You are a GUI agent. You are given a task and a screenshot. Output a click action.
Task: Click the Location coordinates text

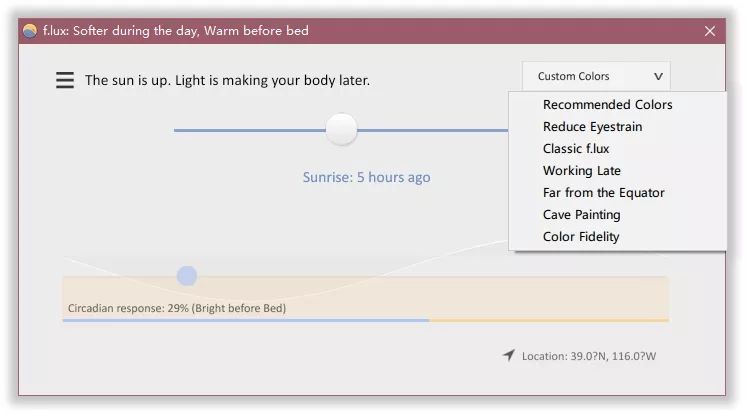[x=595, y=356]
